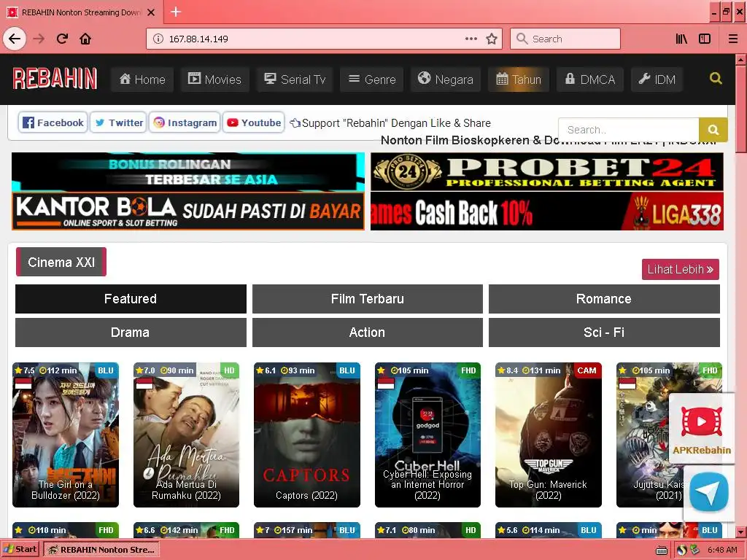Submit the site search with the yellow magnifier button

713,130
